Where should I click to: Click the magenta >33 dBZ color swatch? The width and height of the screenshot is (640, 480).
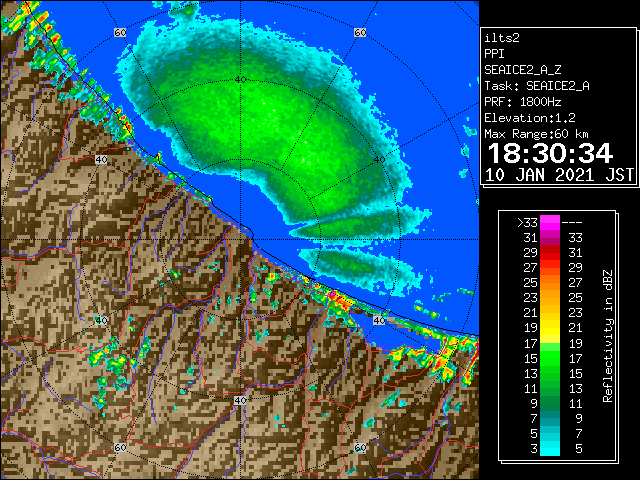(550, 222)
